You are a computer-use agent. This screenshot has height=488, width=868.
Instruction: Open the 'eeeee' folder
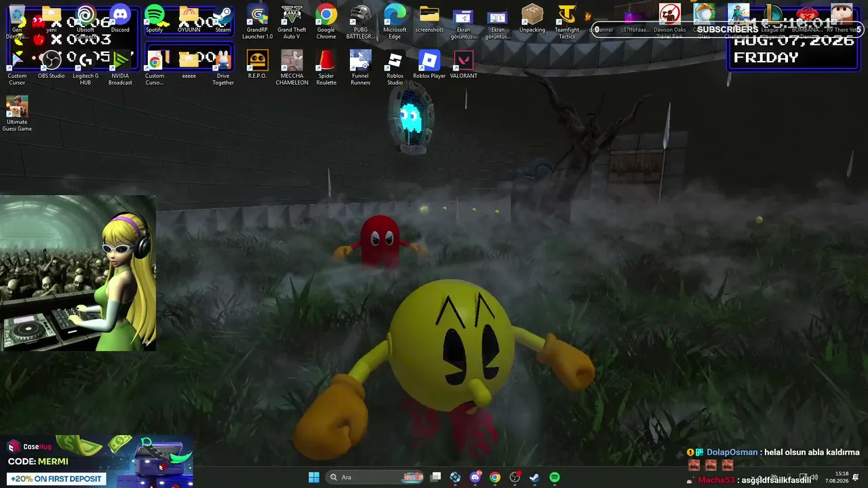189,65
